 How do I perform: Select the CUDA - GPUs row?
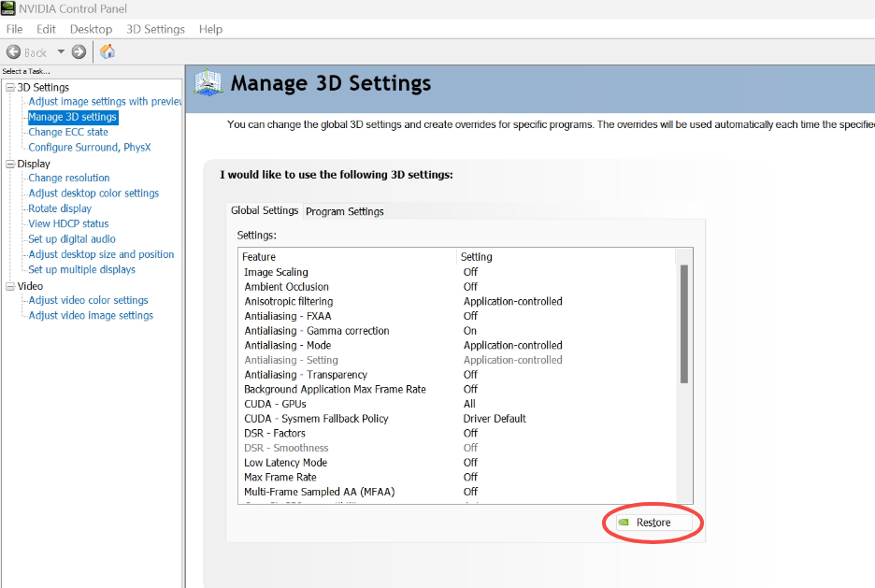pos(457,404)
